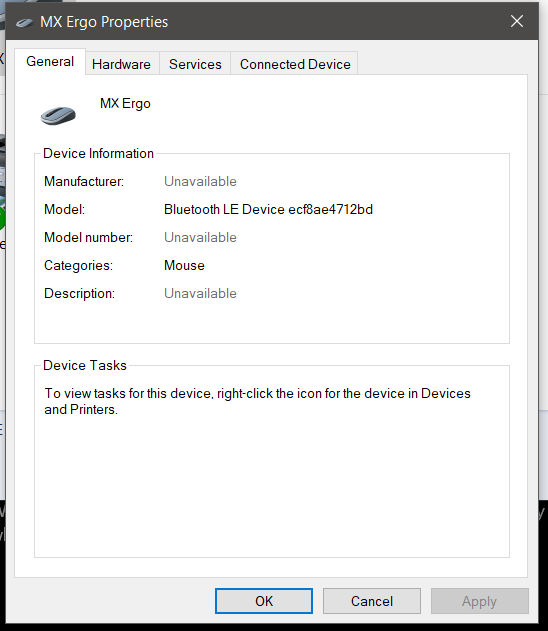Click the Unavailable value beside Manufacturer
This screenshot has height=631, width=548.
200,181
